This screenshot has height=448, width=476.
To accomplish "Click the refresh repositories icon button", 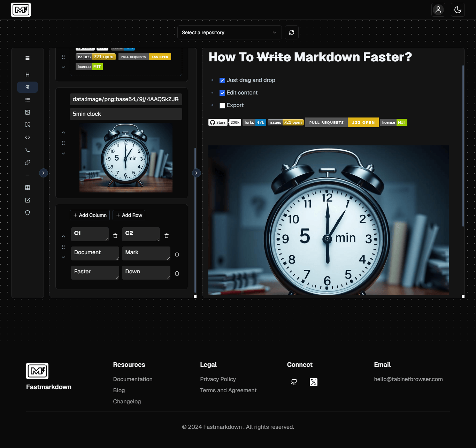I will pyautogui.click(x=292, y=32).
